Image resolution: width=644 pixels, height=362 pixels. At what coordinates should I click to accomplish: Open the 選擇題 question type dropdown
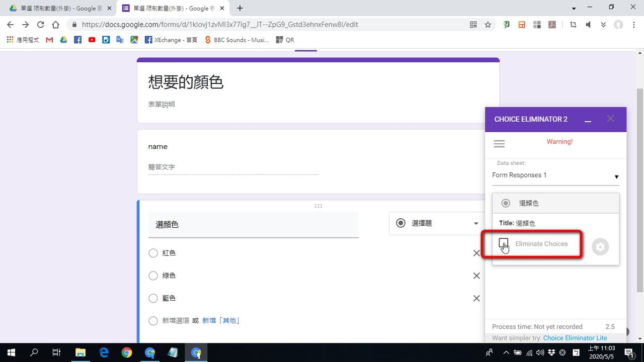437,223
